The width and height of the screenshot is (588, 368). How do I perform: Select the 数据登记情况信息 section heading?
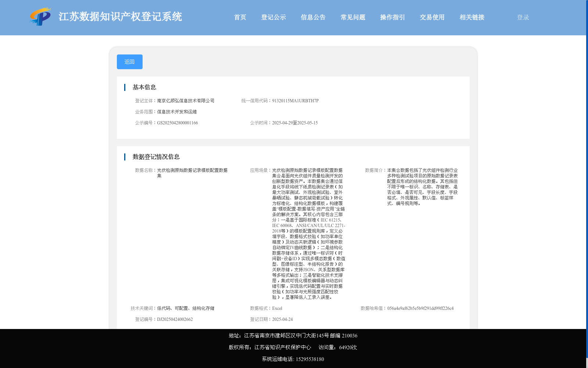pos(156,157)
